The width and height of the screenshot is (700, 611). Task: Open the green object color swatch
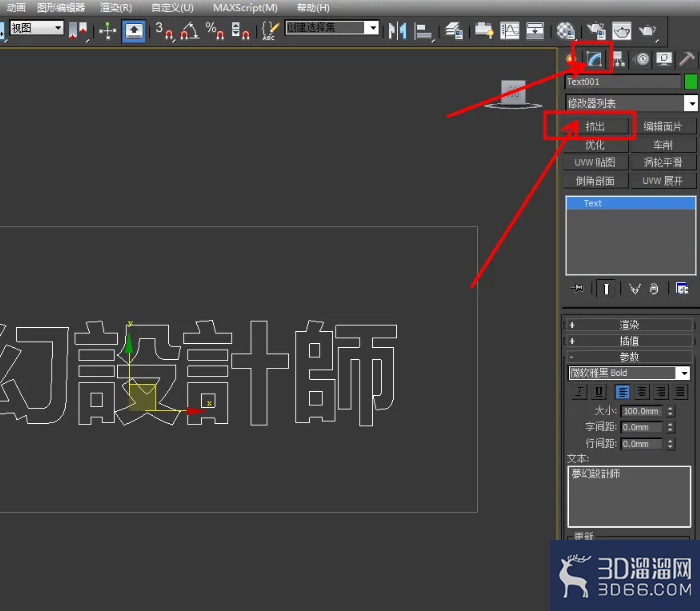(x=691, y=82)
